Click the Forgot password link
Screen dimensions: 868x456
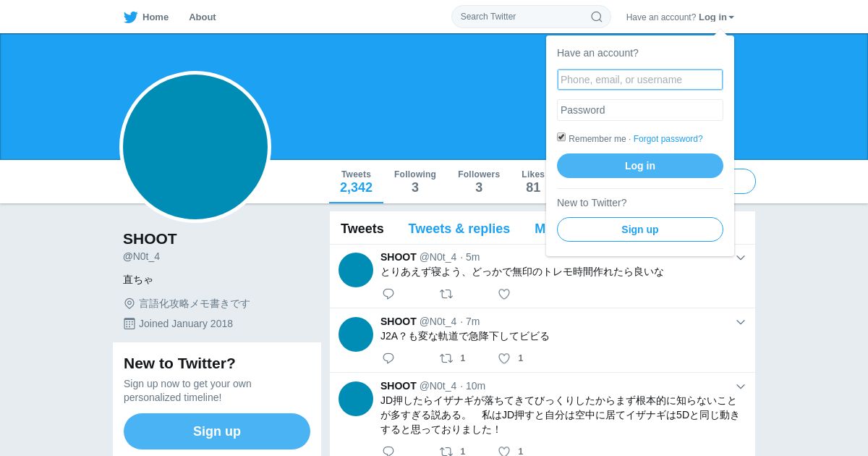668,139
